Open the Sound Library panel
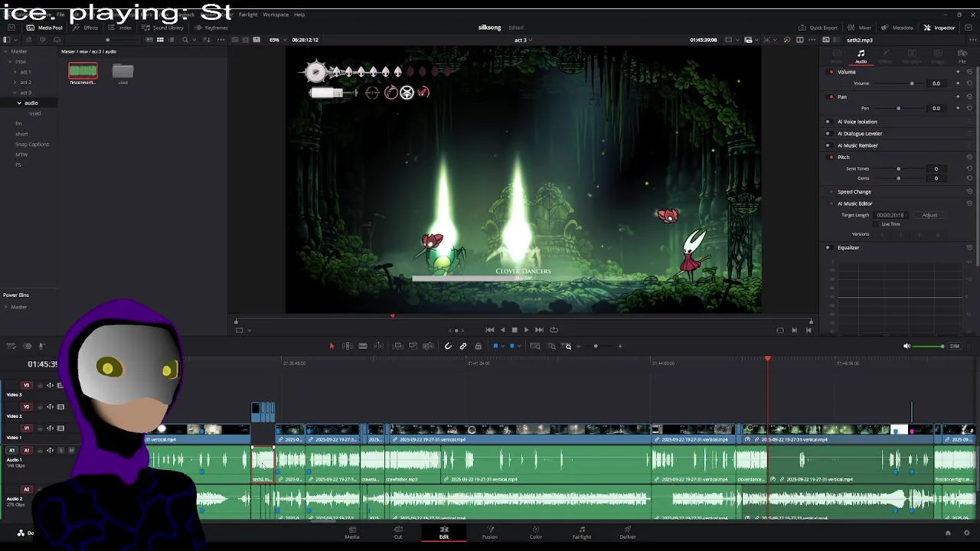This screenshot has height=551, width=980. (x=163, y=28)
